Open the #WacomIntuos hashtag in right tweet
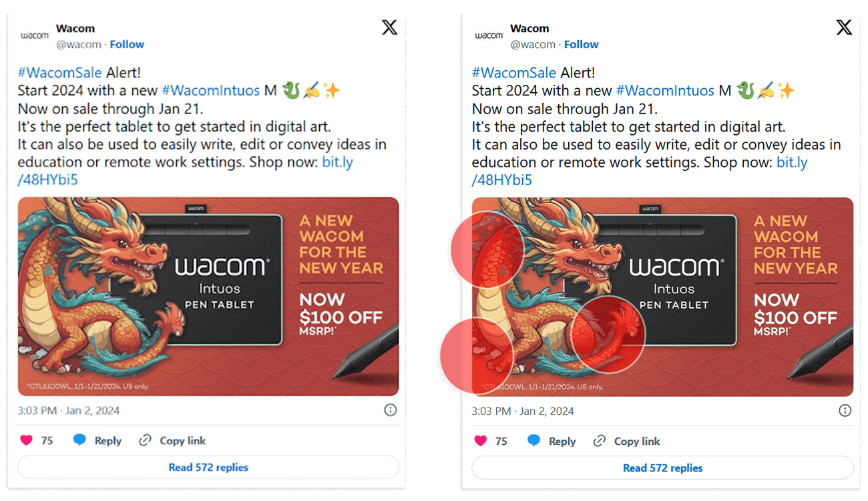 665,90
